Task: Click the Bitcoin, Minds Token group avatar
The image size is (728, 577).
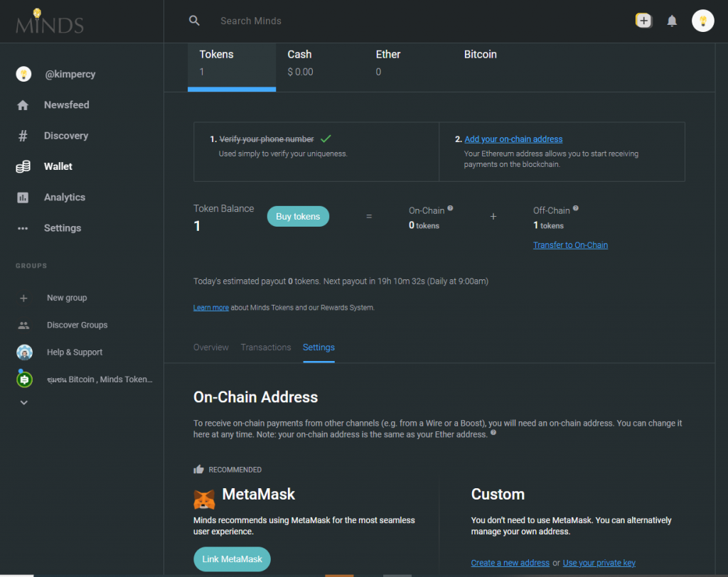Action: [x=25, y=379]
